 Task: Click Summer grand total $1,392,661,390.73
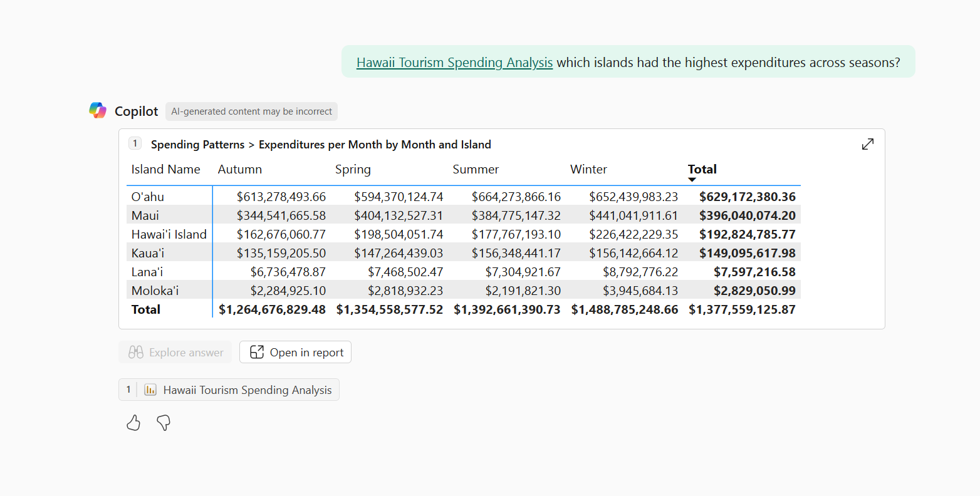point(508,309)
